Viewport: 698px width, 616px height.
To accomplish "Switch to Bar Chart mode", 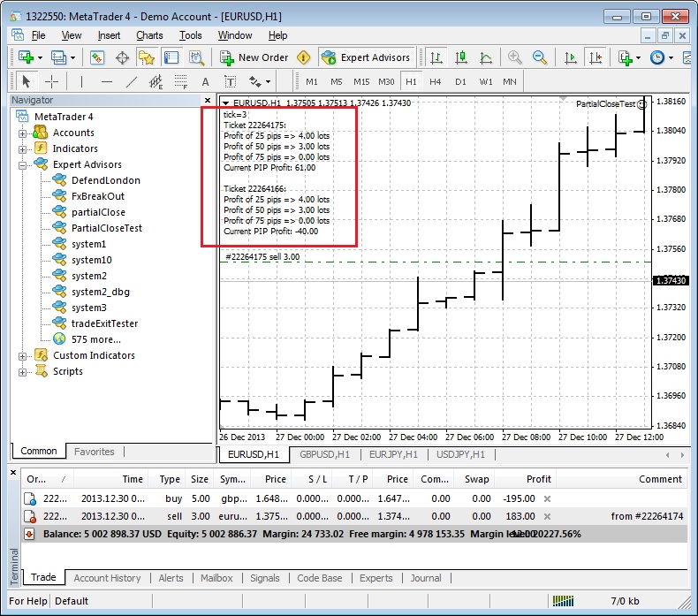I will click(436, 57).
